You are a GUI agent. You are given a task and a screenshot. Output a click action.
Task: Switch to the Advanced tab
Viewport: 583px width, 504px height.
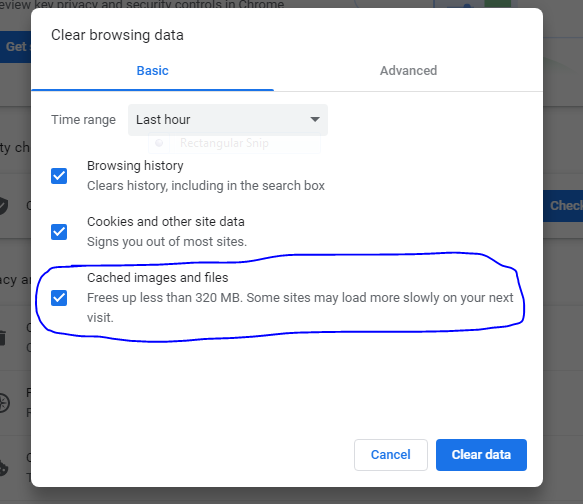[x=408, y=71]
